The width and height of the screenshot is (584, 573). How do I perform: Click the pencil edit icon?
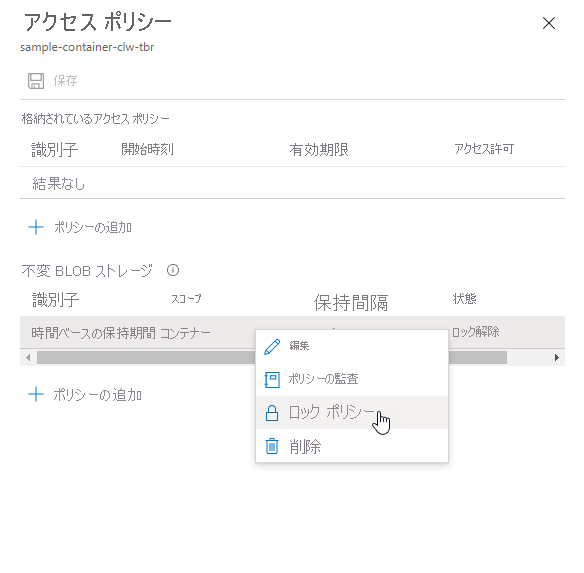(272, 346)
